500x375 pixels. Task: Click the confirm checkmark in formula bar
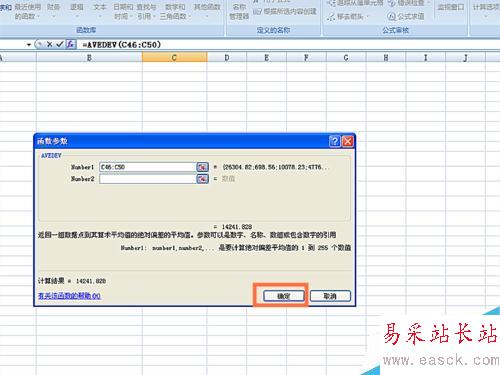coord(60,44)
